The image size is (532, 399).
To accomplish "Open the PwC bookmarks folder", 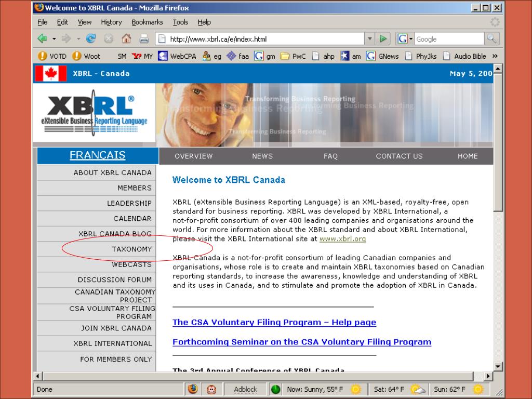I will click(293, 56).
